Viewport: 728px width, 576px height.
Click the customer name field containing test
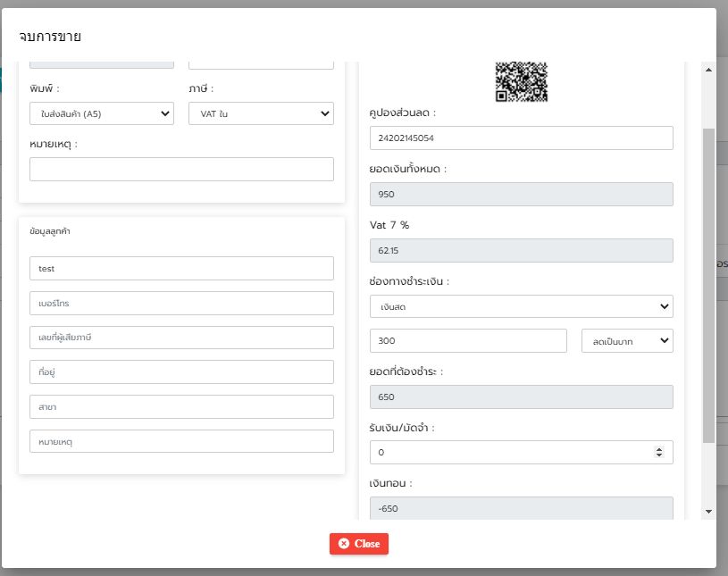coord(181,268)
